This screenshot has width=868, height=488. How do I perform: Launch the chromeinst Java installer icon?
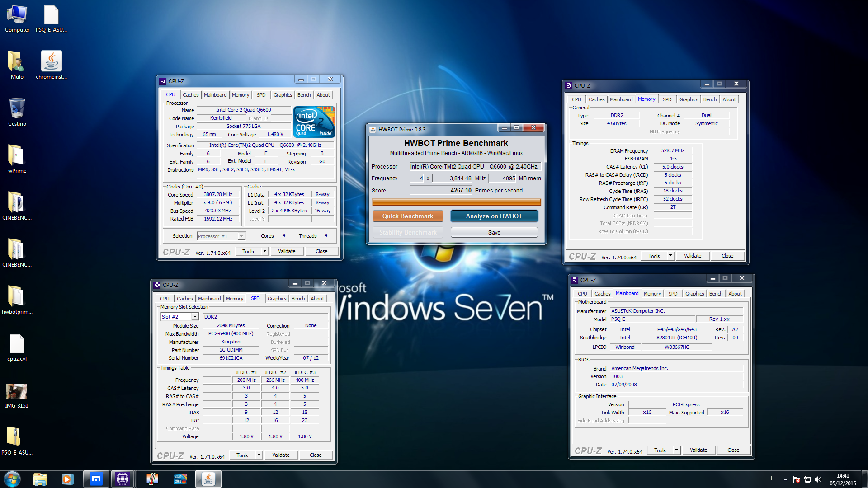51,66
